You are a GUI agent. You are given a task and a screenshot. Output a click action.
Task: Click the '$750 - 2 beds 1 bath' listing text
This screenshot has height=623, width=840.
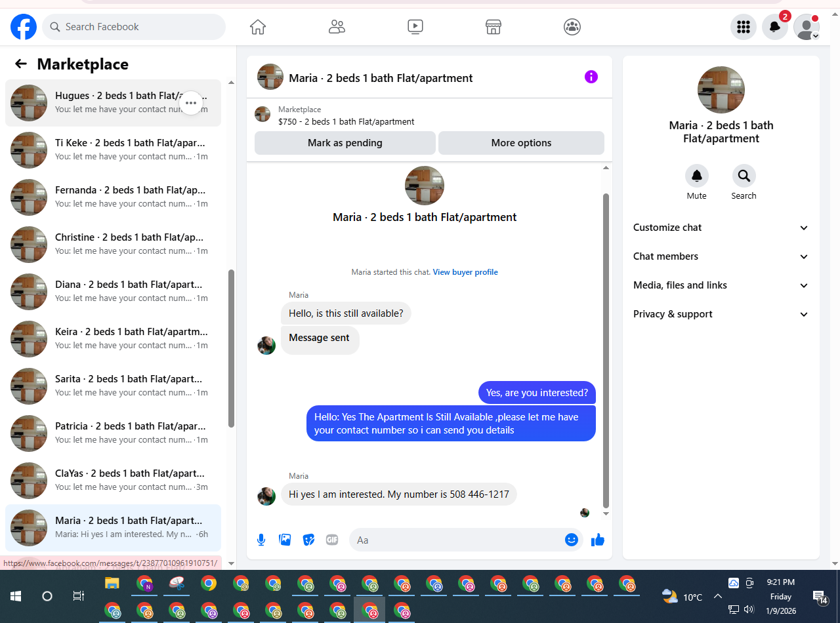tap(346, 121)
